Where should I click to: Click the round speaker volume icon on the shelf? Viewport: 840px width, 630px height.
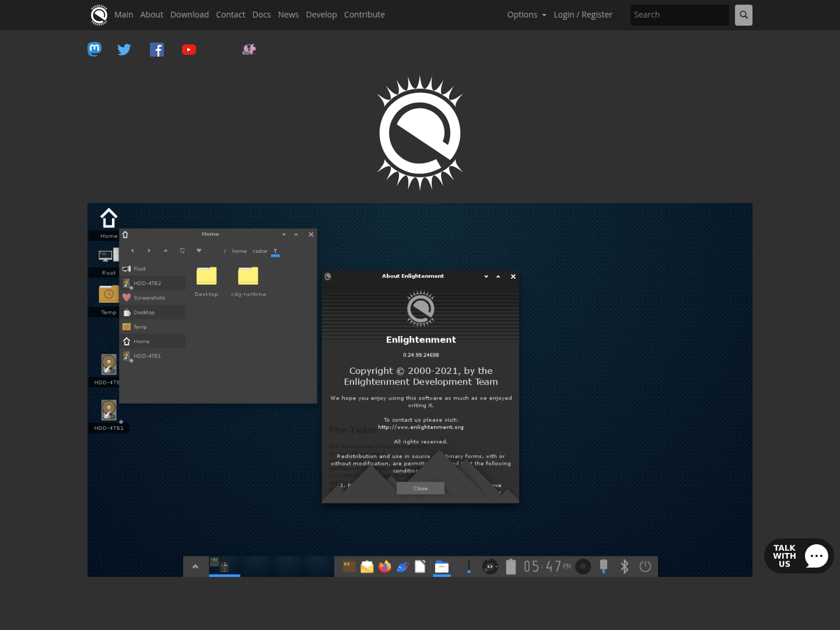tap(583, 566)
